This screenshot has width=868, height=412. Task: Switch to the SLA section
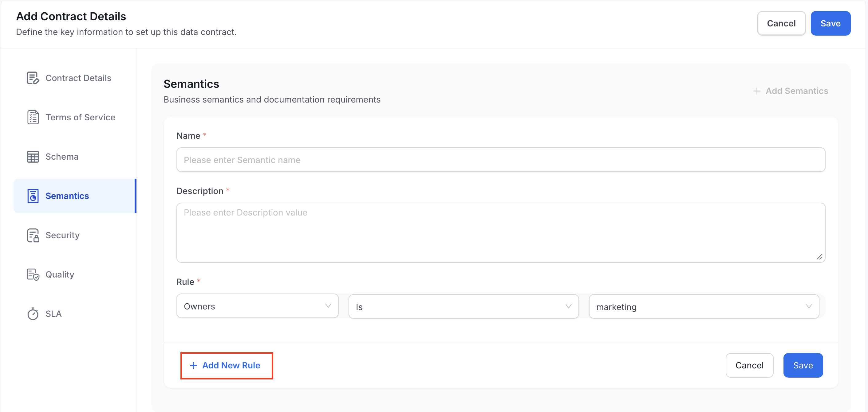(74, 314)
